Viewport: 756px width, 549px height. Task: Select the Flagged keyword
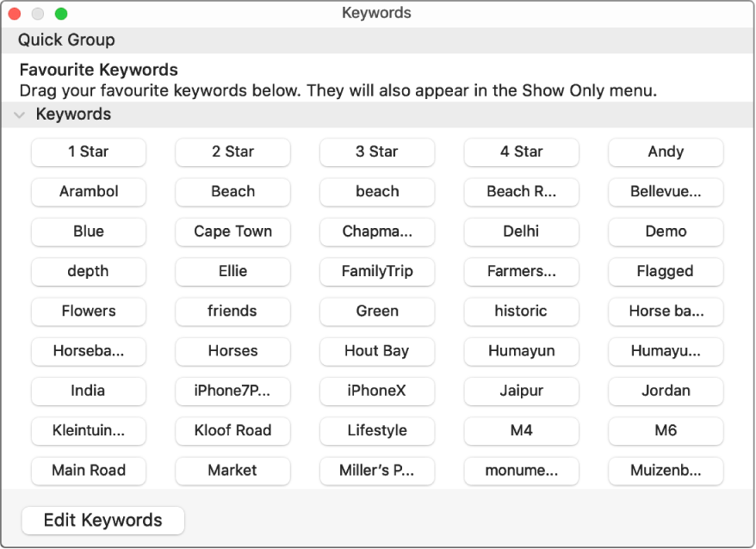click(665, 272)
